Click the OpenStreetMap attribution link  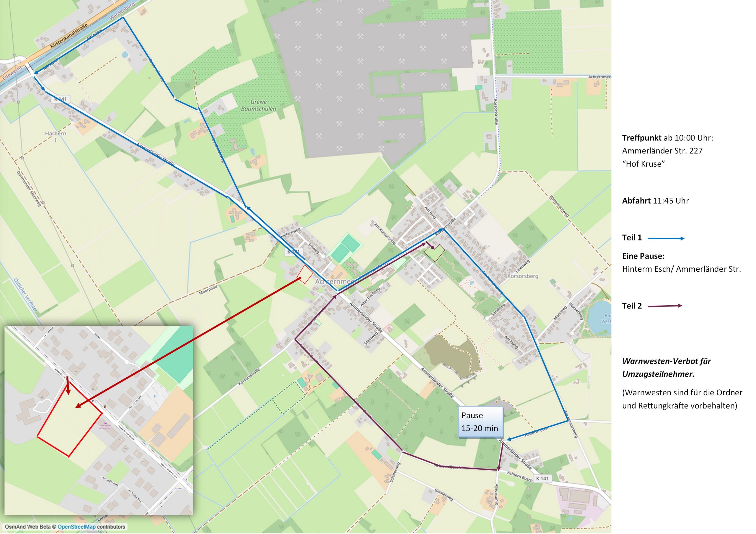coord(76,527)
